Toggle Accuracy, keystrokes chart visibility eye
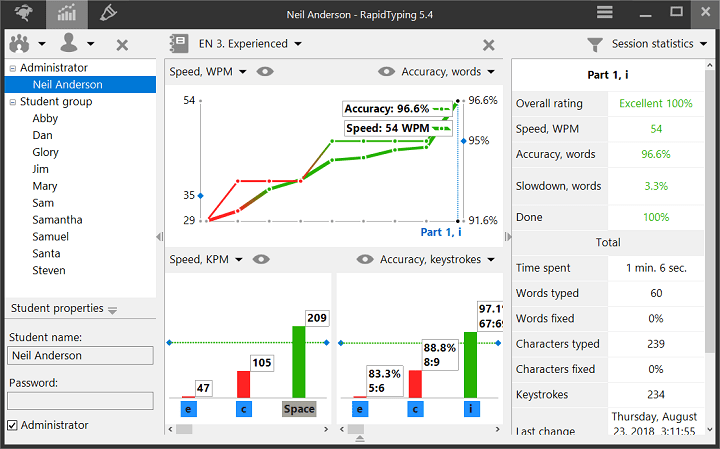The image size is (720, 449). coord(365,259)
